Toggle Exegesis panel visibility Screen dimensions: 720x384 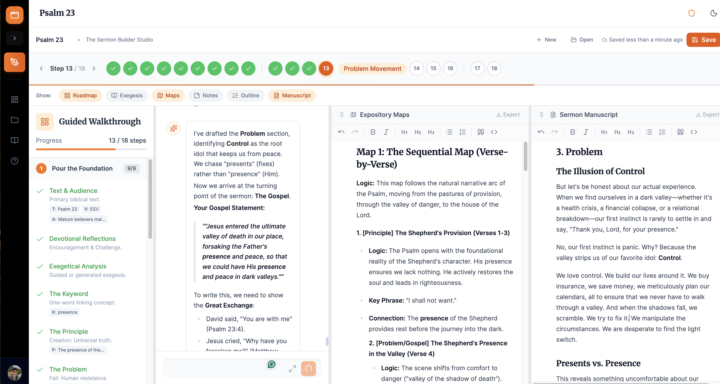[127, 96]
